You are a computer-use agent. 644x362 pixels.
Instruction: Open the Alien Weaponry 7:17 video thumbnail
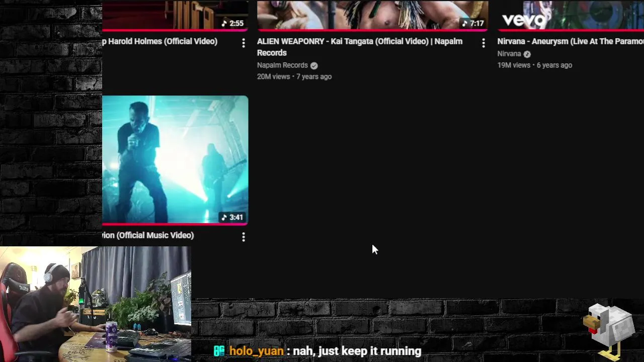[x=372, y=15]
